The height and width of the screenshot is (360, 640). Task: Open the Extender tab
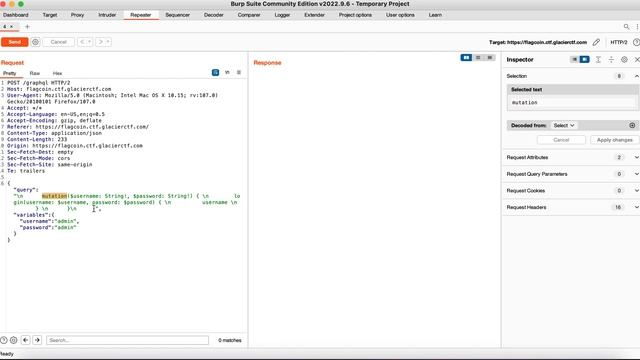pyautogui.click(x=314, y=15)
